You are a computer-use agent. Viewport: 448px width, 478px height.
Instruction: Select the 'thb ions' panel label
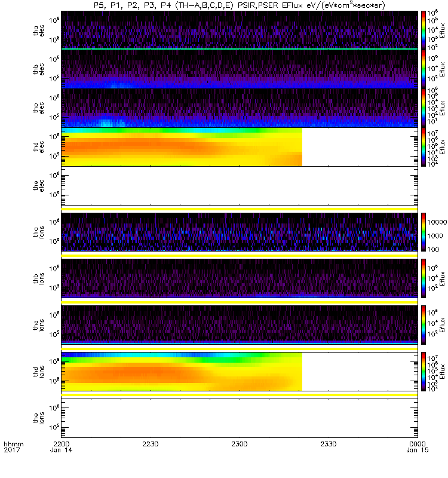[x=38, y=278]
